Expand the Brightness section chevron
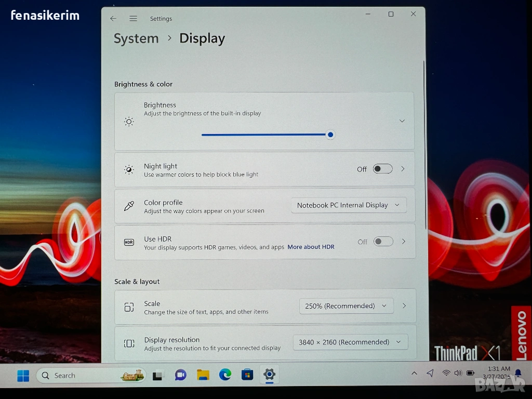 pyautogui.click(x=402, y=121)
